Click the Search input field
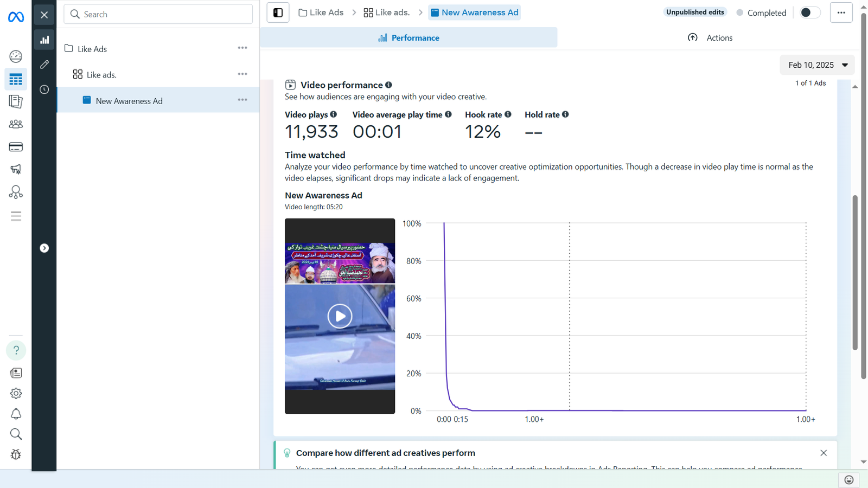 (158, 14)
